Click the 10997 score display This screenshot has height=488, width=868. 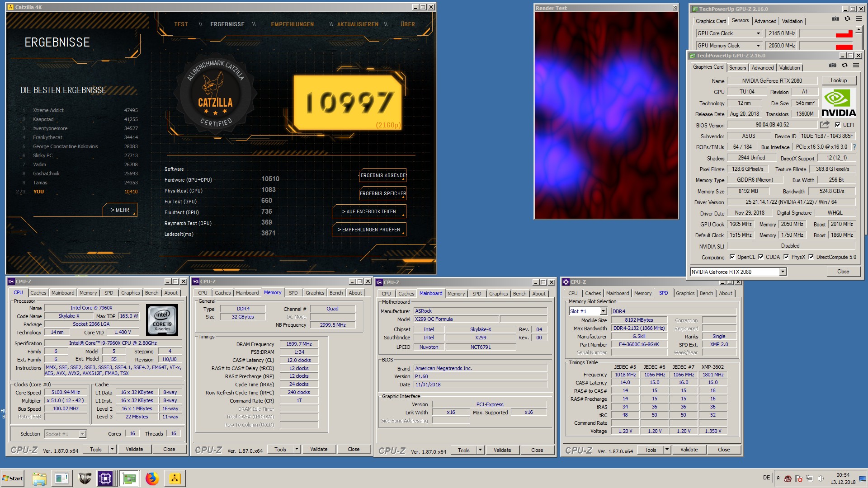(348, 103)
